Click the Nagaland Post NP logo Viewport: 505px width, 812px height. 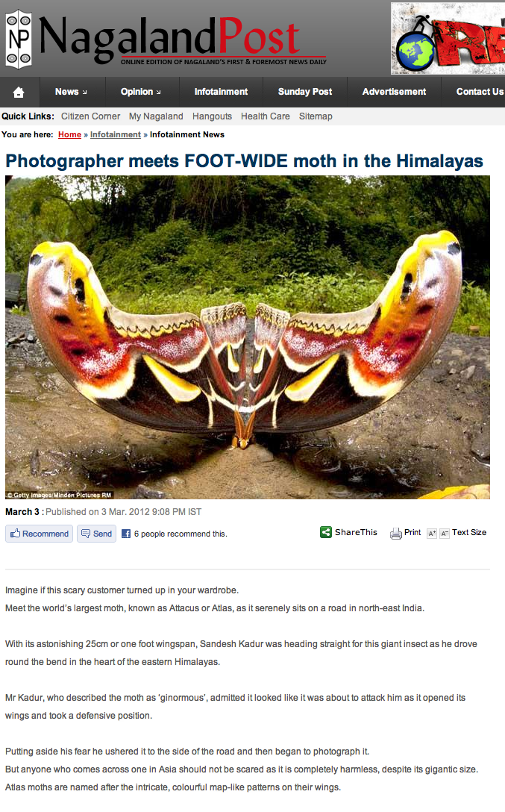[19, 40]
